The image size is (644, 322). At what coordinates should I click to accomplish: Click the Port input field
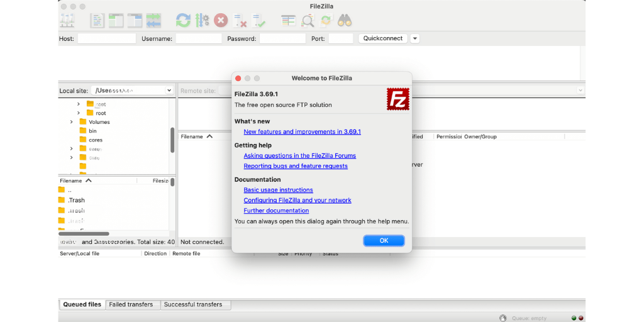pyautogui.click(x=341, y=38)
